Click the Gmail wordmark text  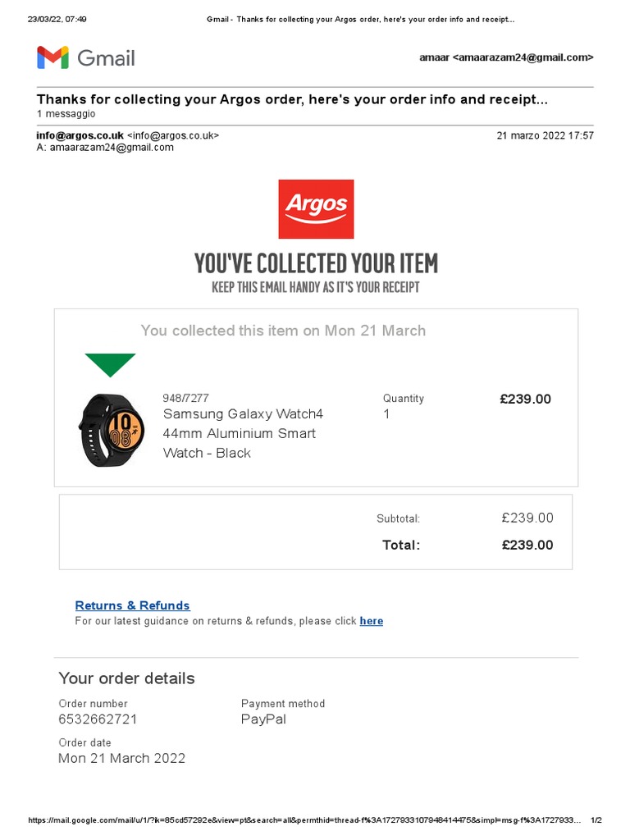click(106, 57)
